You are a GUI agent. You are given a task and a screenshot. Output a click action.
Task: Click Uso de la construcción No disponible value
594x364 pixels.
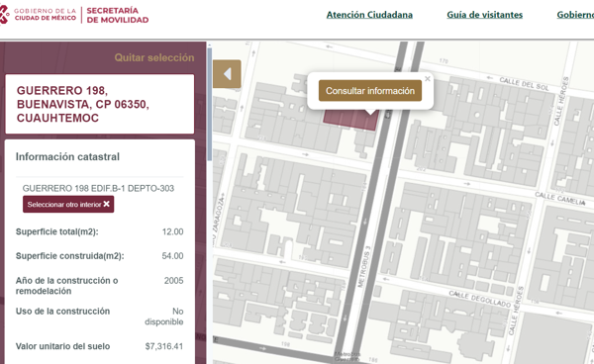click(164, 317)
